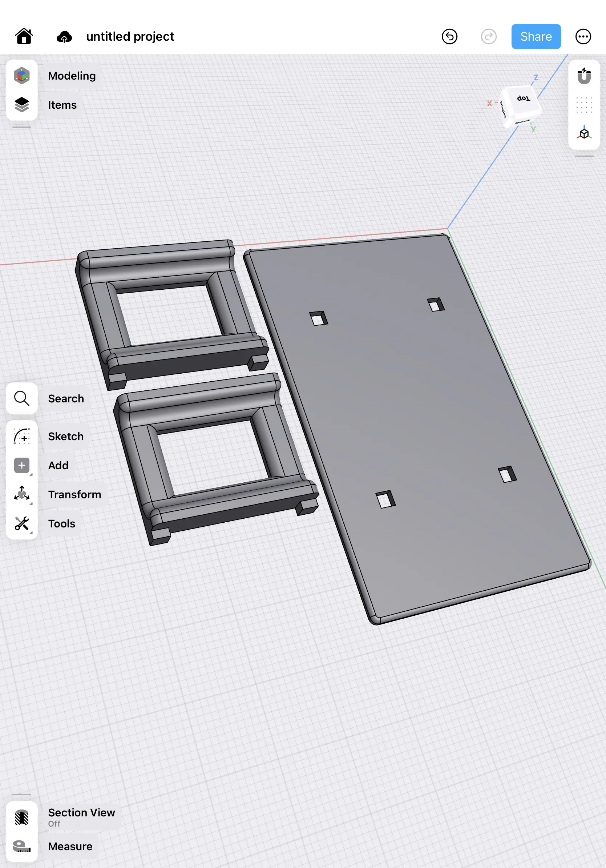The height and width of the screenshot is (868, 606).
Task: Switch view projection with the axis cube icon
Action: tap(584, 133)
